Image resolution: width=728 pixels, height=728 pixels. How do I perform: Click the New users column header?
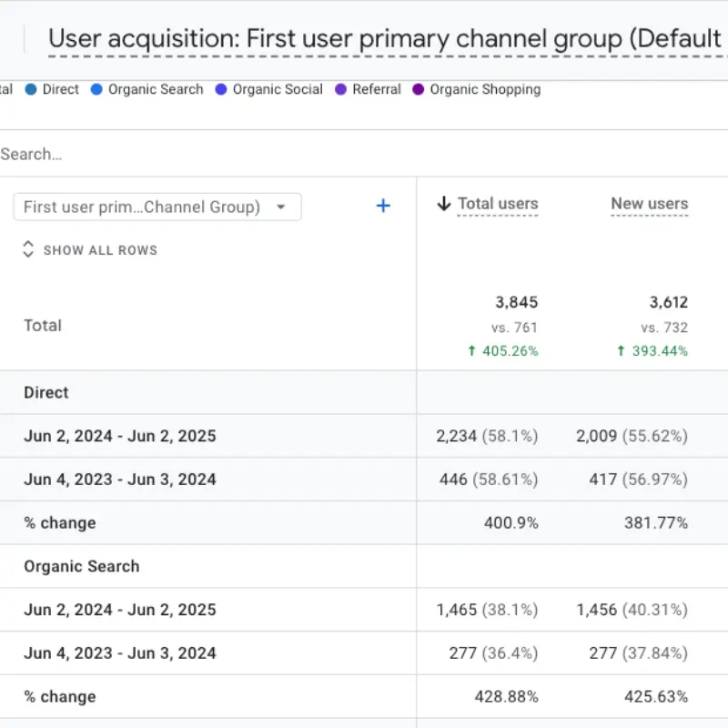tap(649, 204)
